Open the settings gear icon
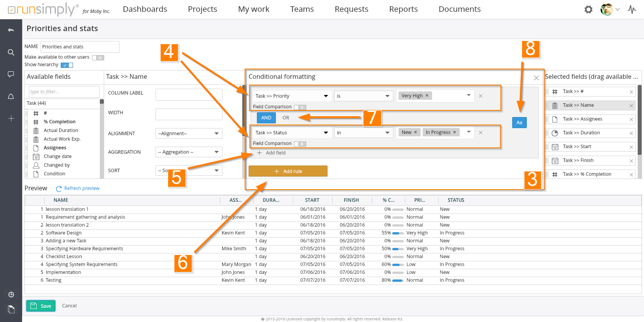Viewport: 644px width, 322px height. point(588,9)
